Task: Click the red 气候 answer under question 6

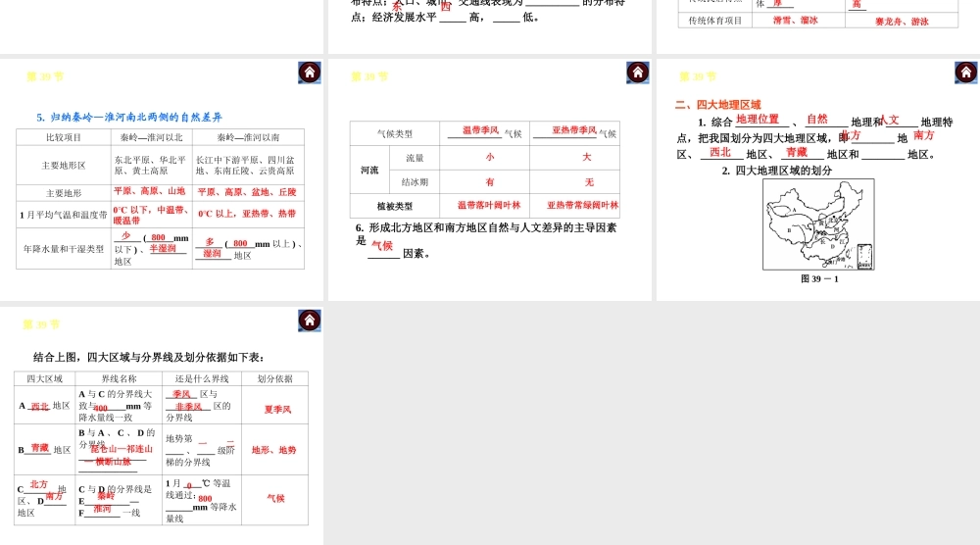Action: 382,246
